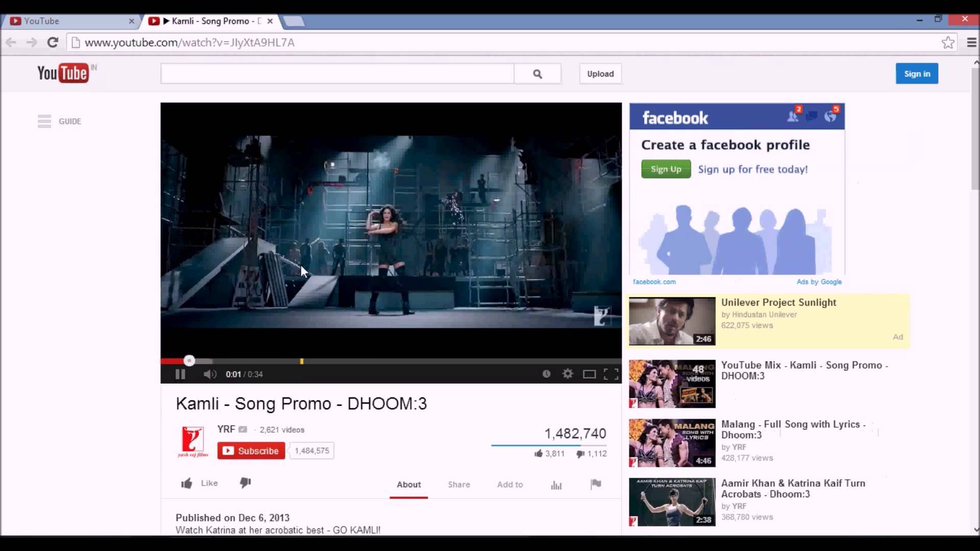The image size is (980, 551).
Task: Click Subscribe button for YRF channel
Action: click(251, 451)
